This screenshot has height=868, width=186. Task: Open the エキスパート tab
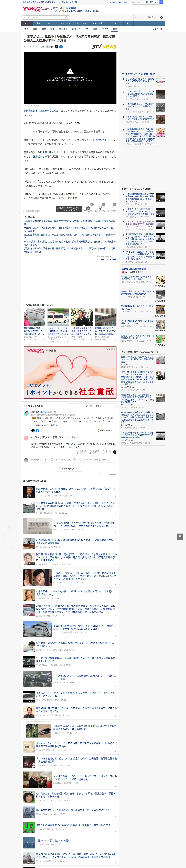tap(64, 23)
